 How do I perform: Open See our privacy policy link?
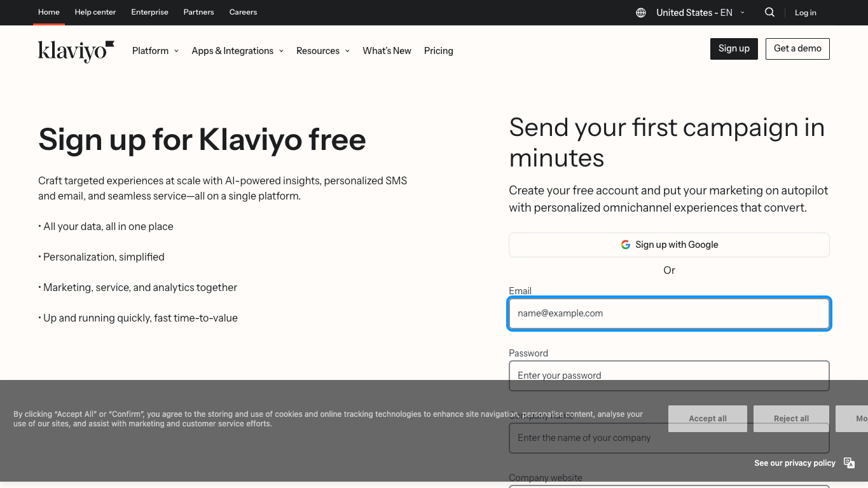pos(795,463)
